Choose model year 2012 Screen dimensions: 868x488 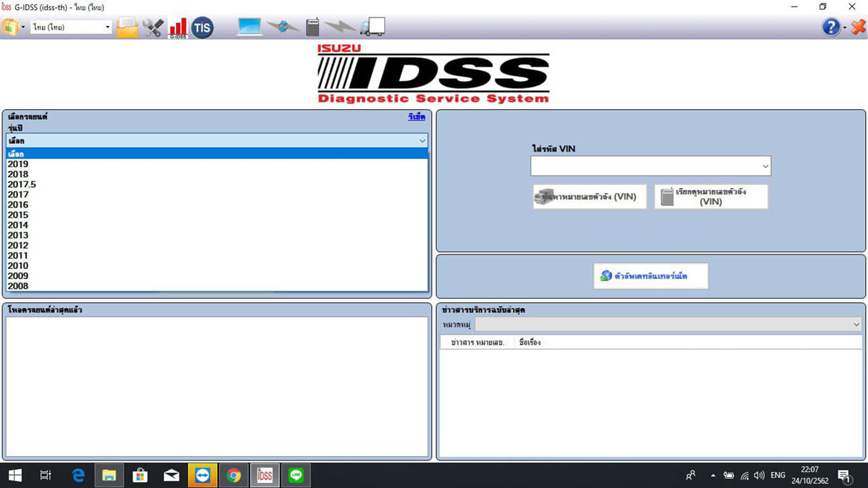[217, 245]
